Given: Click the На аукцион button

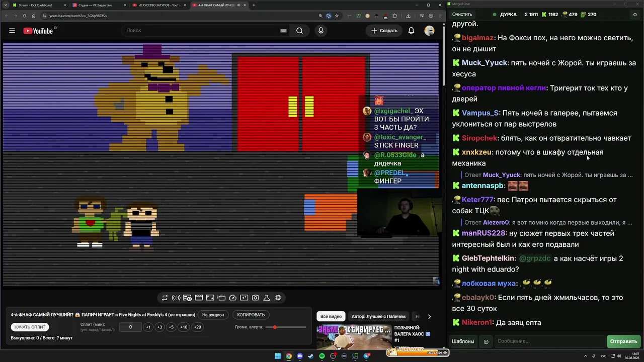Looking at the screenshot, I should [x=213, y=315].
